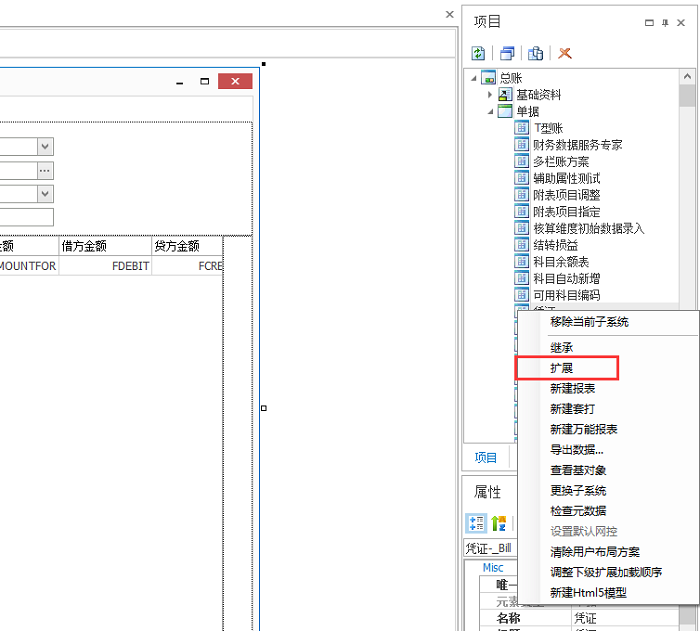Expand the 基础资料 tree node
The width and height of the screenshot is (700, 631).
tap(490, 94)
